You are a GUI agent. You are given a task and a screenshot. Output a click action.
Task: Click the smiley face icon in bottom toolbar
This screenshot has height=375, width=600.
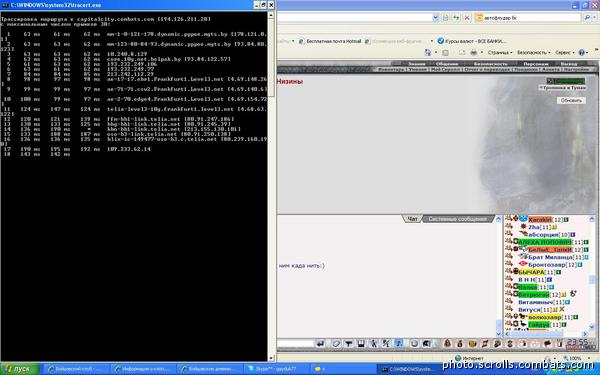tap(472, 344)
